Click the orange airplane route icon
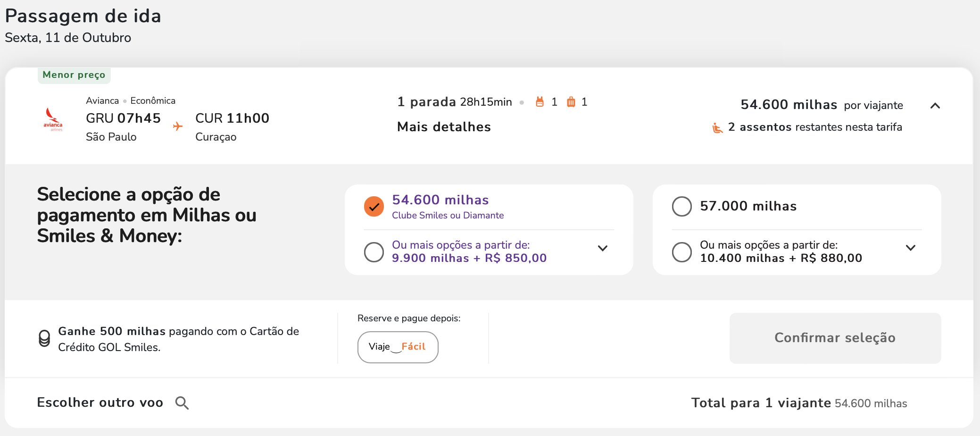The width and height of the screenshot is (980, 436). [x=178, y=126]
